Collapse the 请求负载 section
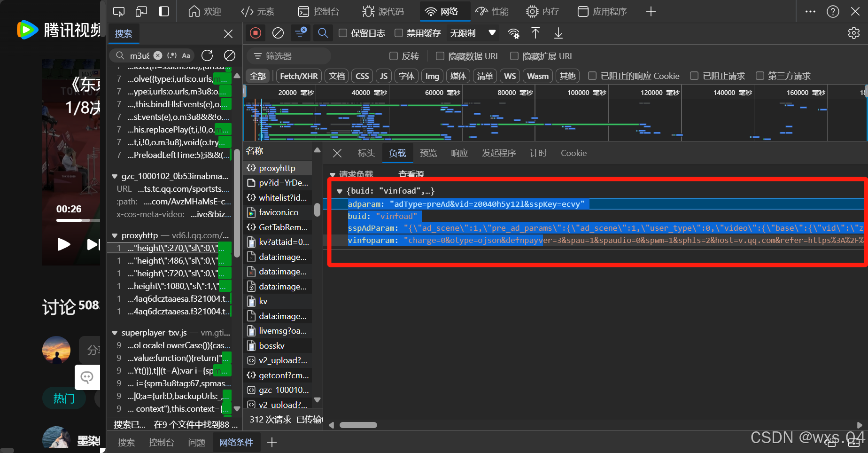This screenshot has width=868, height=453. click(333, 174)
